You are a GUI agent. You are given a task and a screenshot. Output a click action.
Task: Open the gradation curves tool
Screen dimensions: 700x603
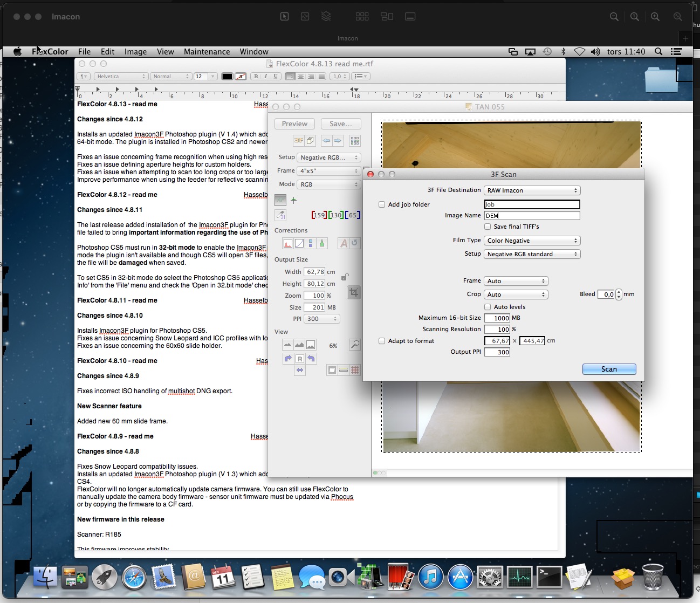[x=299, y=243]
